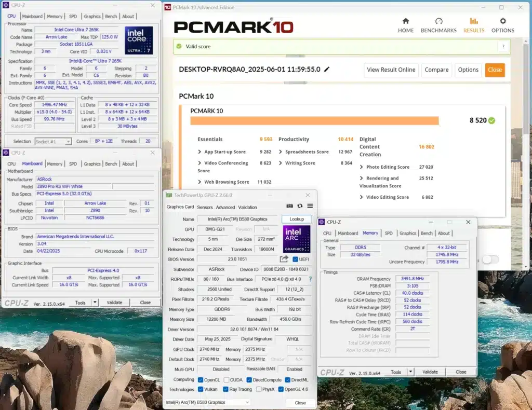The image size is (532, 410).
Task: Refresh GPU-Z readings
Action: [300, 206]
